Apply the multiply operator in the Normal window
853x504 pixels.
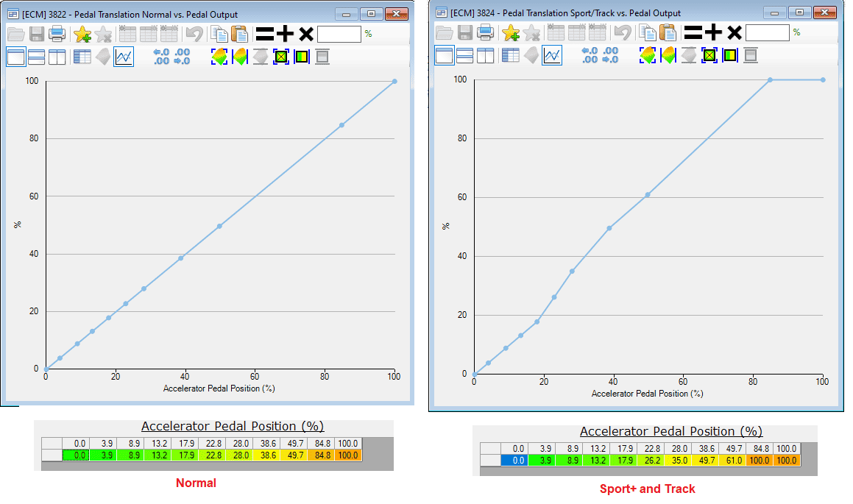point(306,35)
